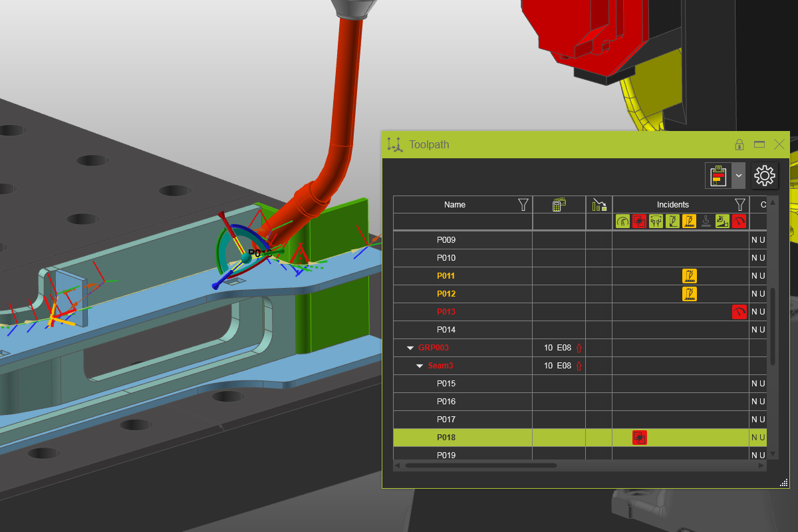The image size is (798, 532).
Task: Click the first green reach incident filter icon
Action: 622,221
